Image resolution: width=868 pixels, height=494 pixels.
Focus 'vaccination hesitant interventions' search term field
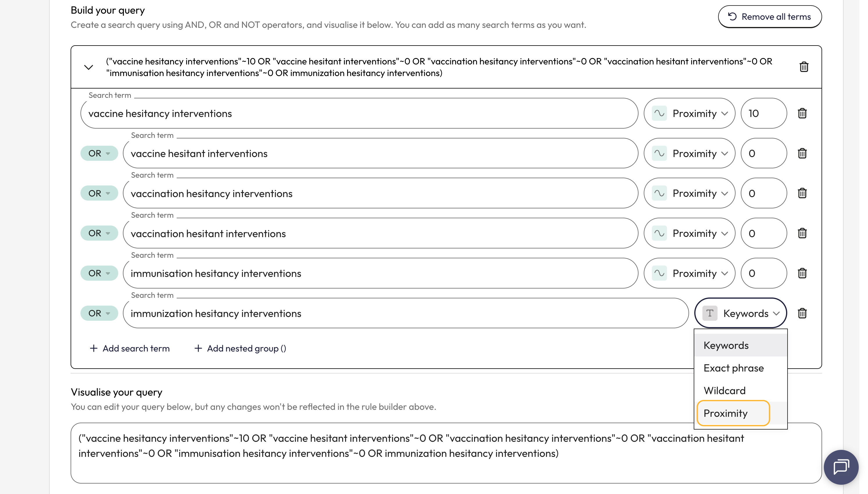coord(381,233)
